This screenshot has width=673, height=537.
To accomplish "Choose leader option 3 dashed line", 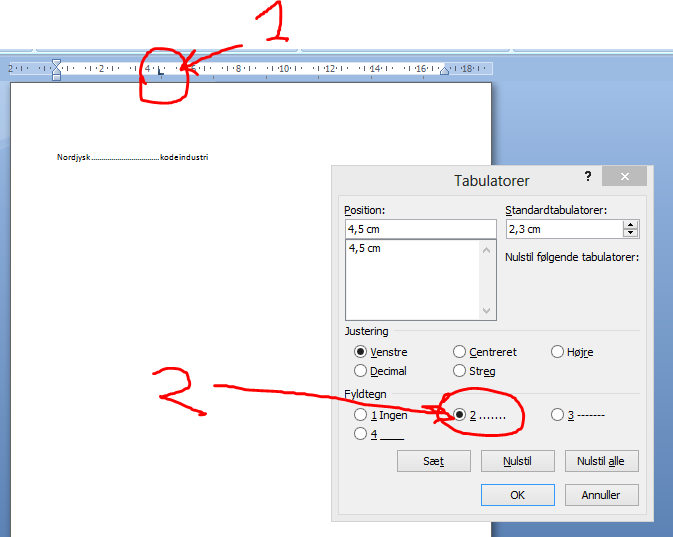I will tap(558, 415).
